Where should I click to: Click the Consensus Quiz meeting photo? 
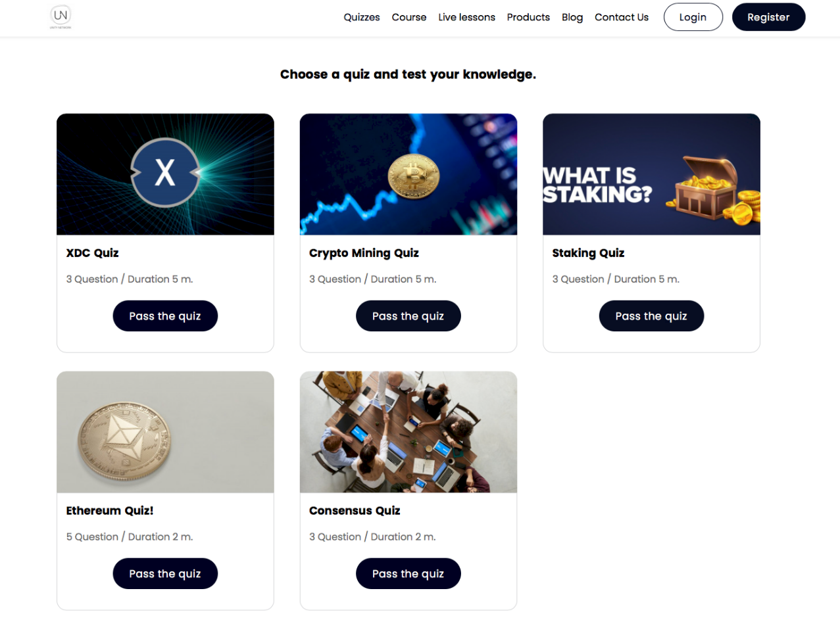[408, 432]
